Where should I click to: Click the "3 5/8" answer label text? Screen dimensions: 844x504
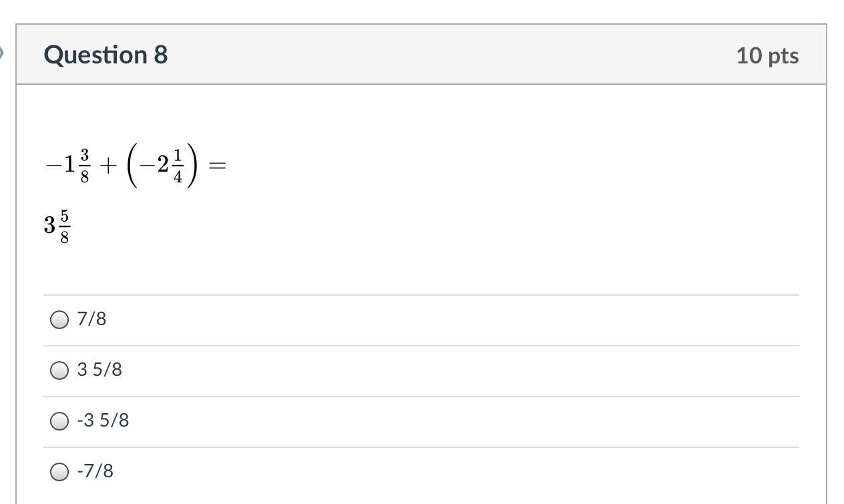(x=99, y=370)
